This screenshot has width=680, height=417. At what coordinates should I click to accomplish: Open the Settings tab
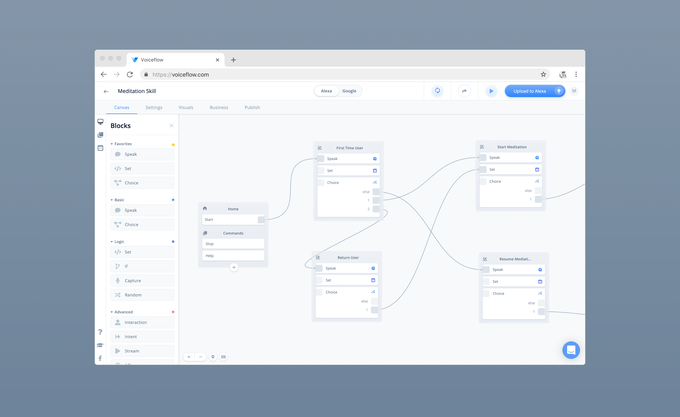[154, 107]
